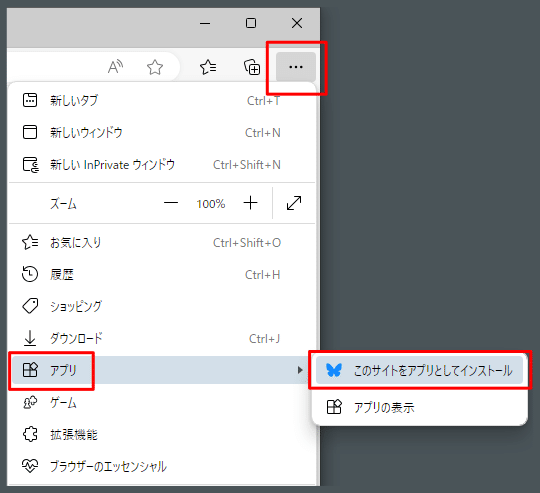The height and width of the screenshot is (493, 540).
Task: Select 新しいタブ menu item
Action: click(162, 101)
